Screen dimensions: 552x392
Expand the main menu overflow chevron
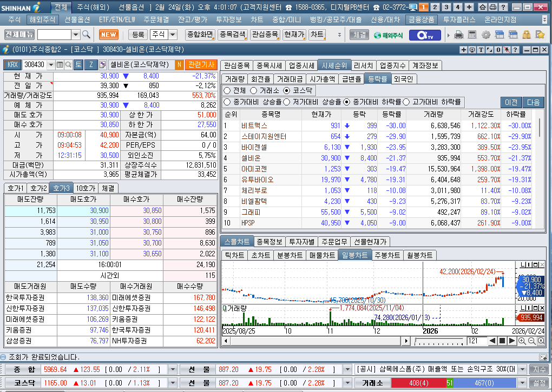[x=545, y=19]
